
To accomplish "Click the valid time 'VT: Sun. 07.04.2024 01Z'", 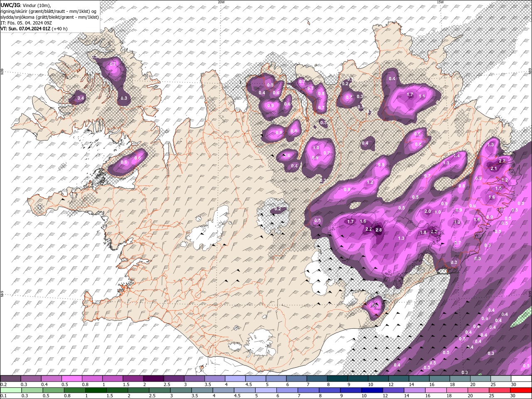I will 25,29.
